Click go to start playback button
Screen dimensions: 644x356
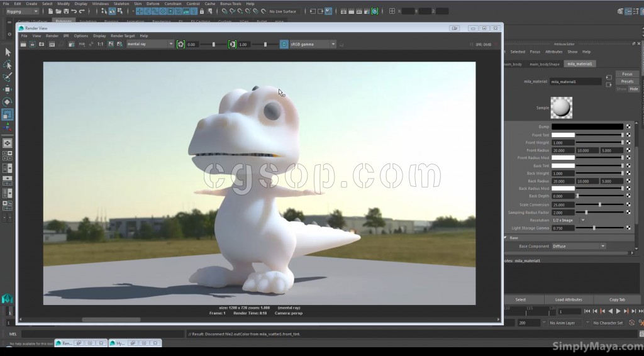click(x=587, y=311)
